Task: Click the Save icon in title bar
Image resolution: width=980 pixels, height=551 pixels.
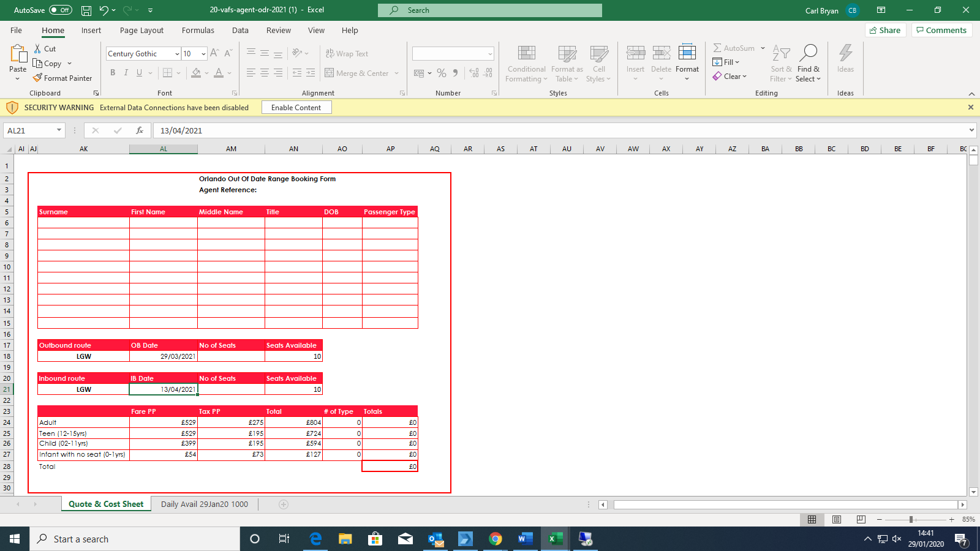Action: click(86, 10)
